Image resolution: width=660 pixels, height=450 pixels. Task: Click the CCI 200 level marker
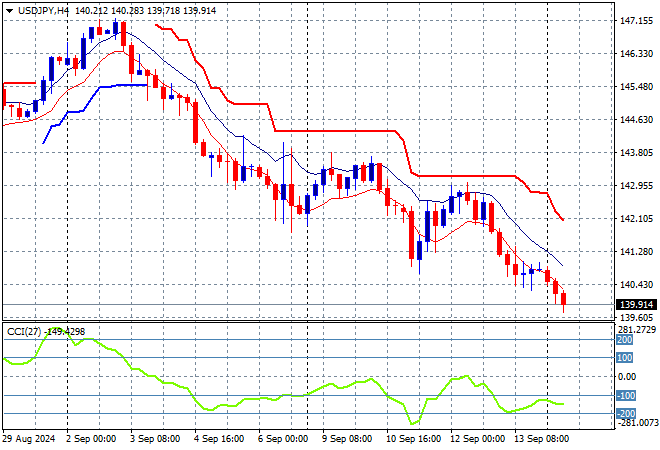click(625, 339)
